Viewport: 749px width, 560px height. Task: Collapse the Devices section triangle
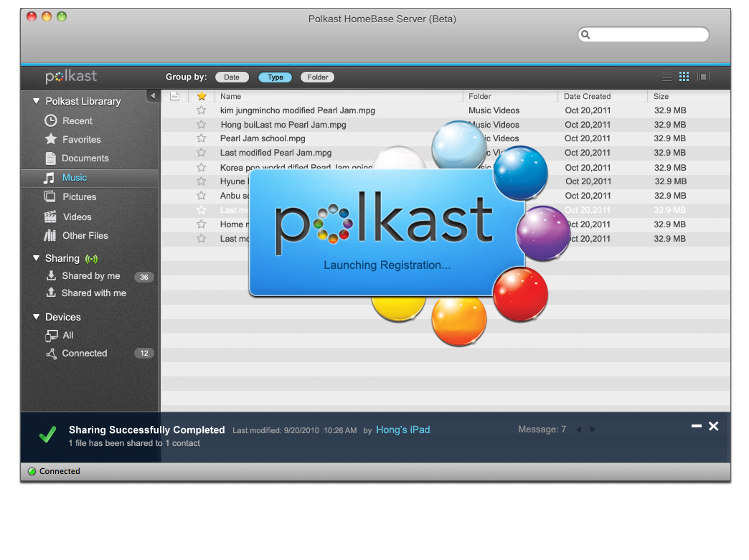click(x=36, y=317)
